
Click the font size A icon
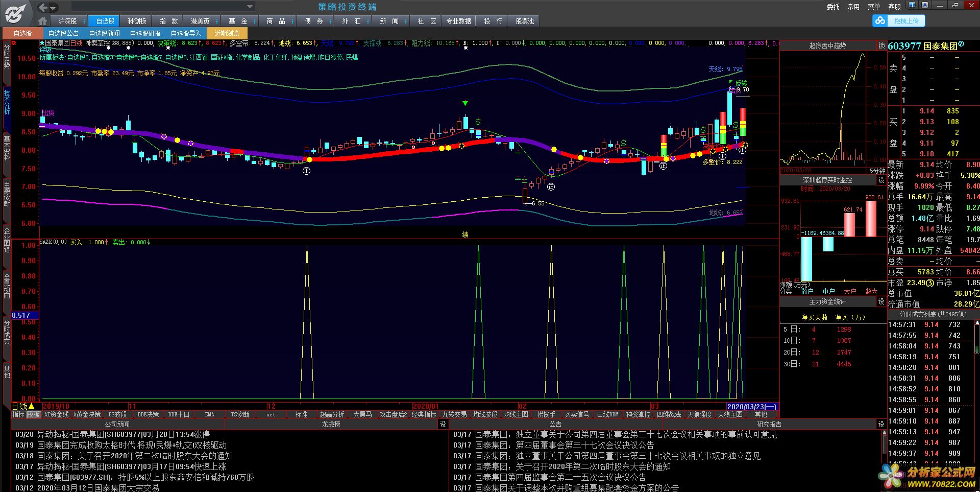coord(925,5)
